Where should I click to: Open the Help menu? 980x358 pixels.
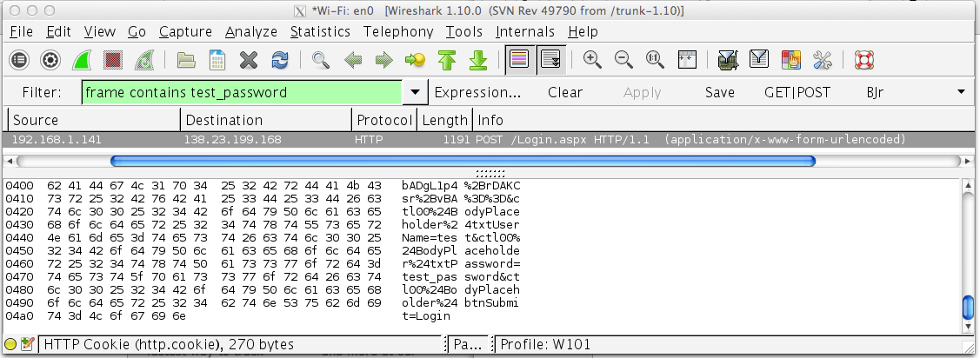[583, 31]
